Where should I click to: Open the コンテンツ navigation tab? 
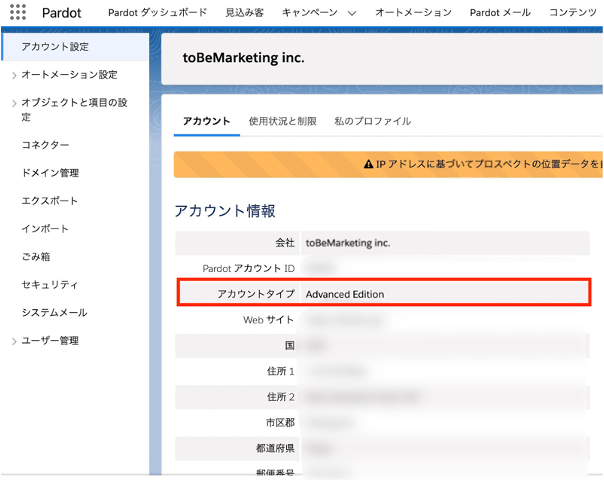click(573, 13)
